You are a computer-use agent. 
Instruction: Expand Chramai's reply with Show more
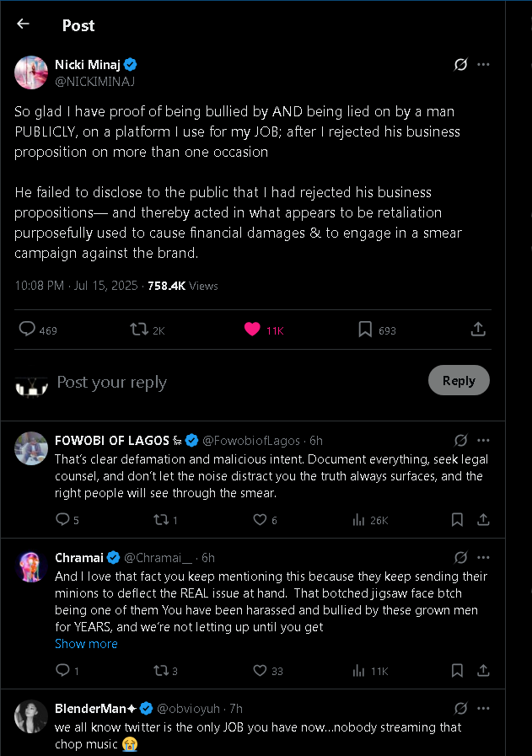[86, 644]
